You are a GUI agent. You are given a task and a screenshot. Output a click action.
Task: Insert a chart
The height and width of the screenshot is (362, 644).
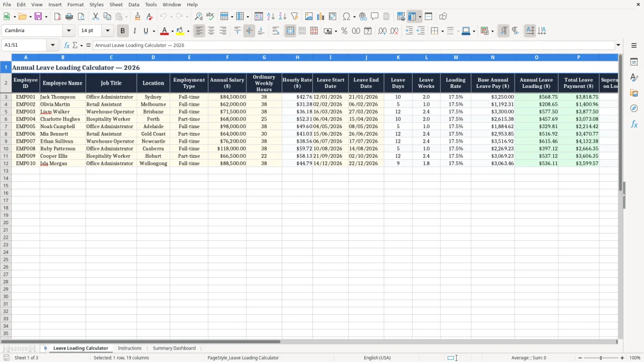click(x=321, y=17)
